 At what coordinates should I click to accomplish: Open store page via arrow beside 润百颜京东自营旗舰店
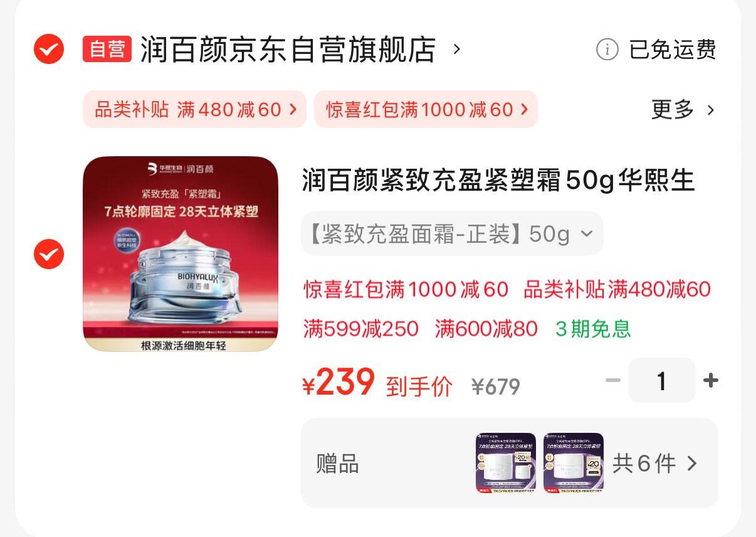click(457, 49)
